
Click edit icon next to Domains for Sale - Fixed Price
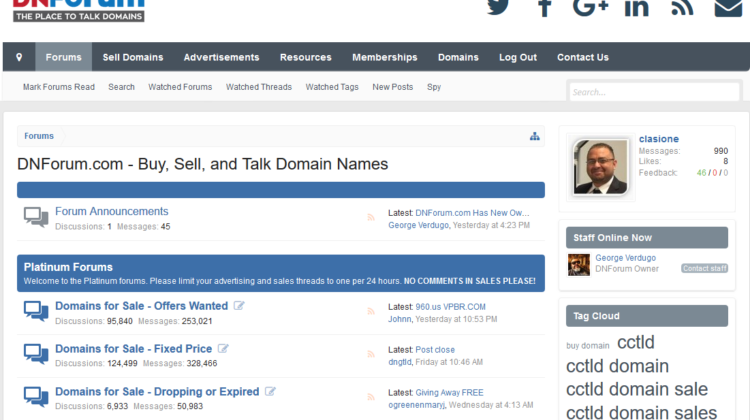223,349
